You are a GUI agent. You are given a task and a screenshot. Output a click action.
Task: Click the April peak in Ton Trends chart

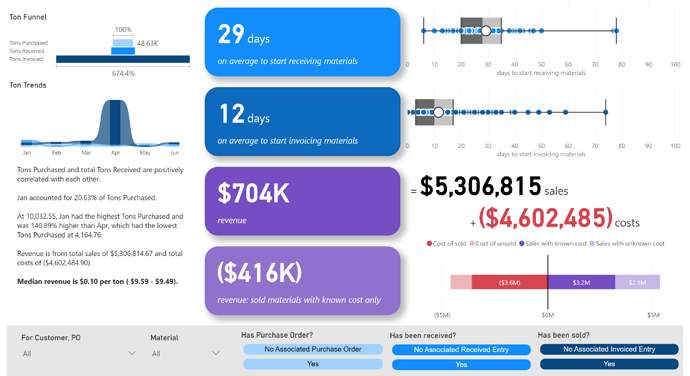tap(115, 122)
